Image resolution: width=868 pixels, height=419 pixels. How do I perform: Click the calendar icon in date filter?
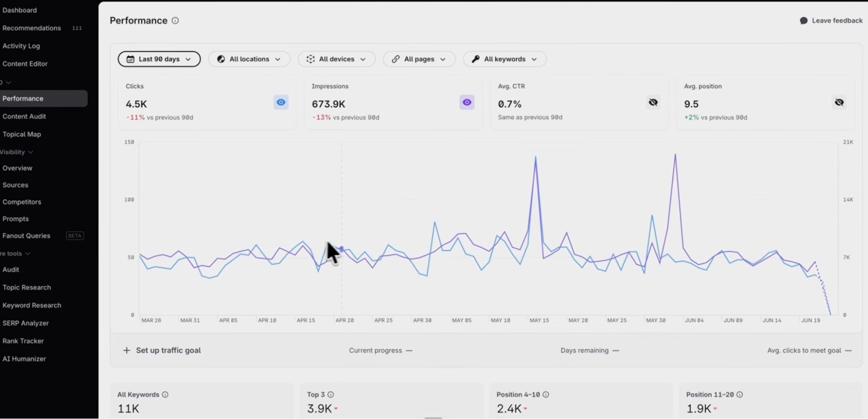pos(130,59)
